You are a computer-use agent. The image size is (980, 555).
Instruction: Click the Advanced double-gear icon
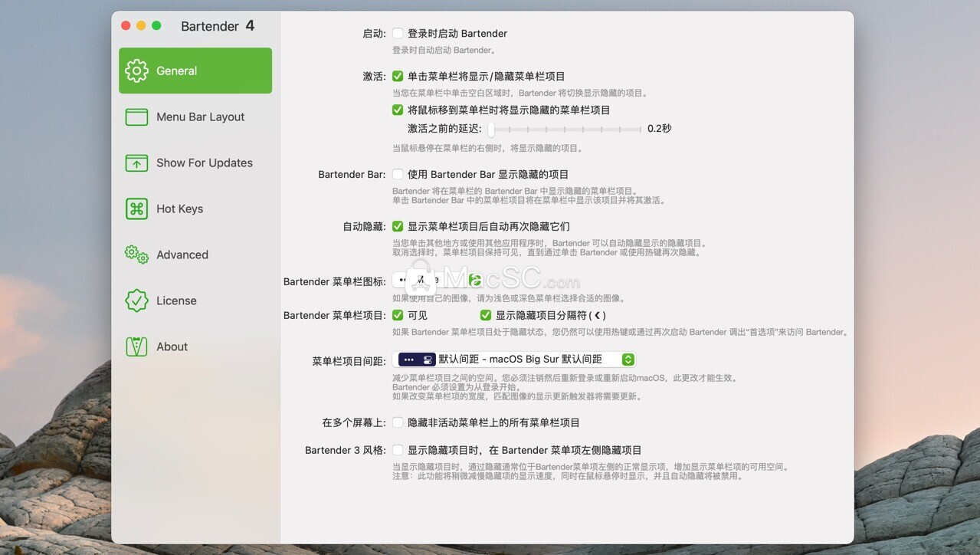coord(136,255)
